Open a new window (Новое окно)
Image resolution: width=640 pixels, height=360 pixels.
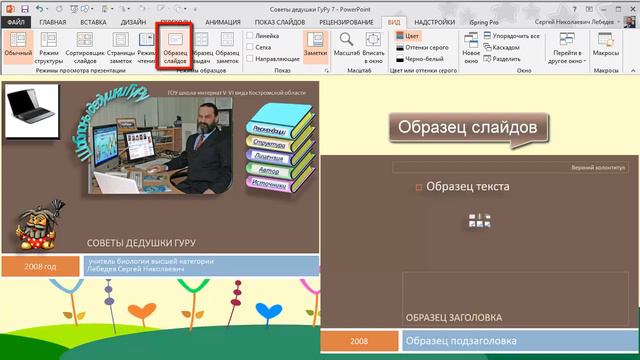tap(471, 47)
